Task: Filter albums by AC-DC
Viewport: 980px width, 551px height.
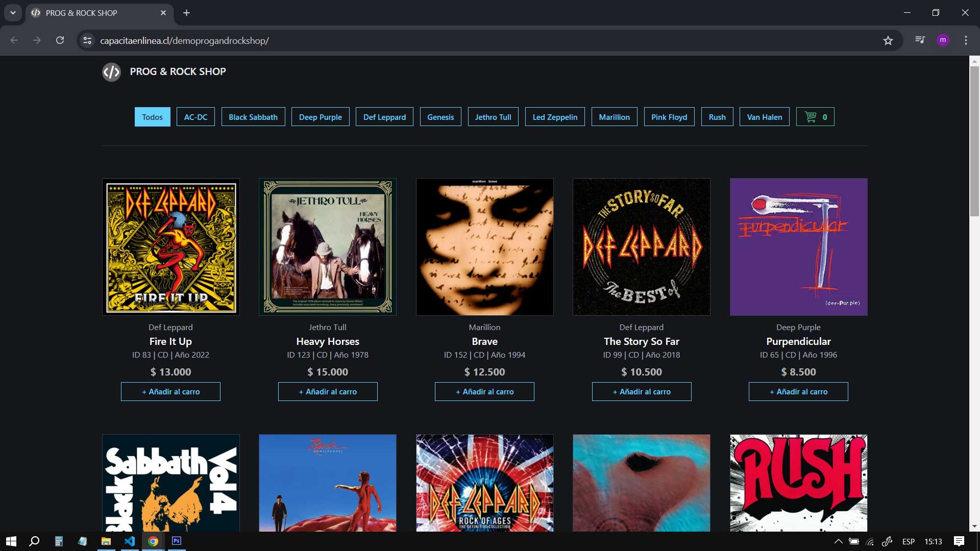Action: point(195,117)
